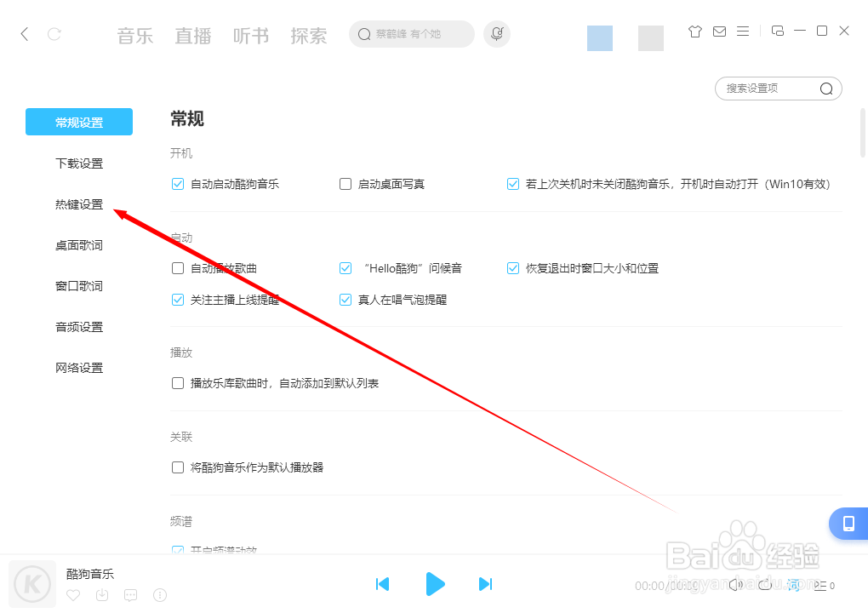
Task: Click the blue user avatar
Action: click(600, 38)
